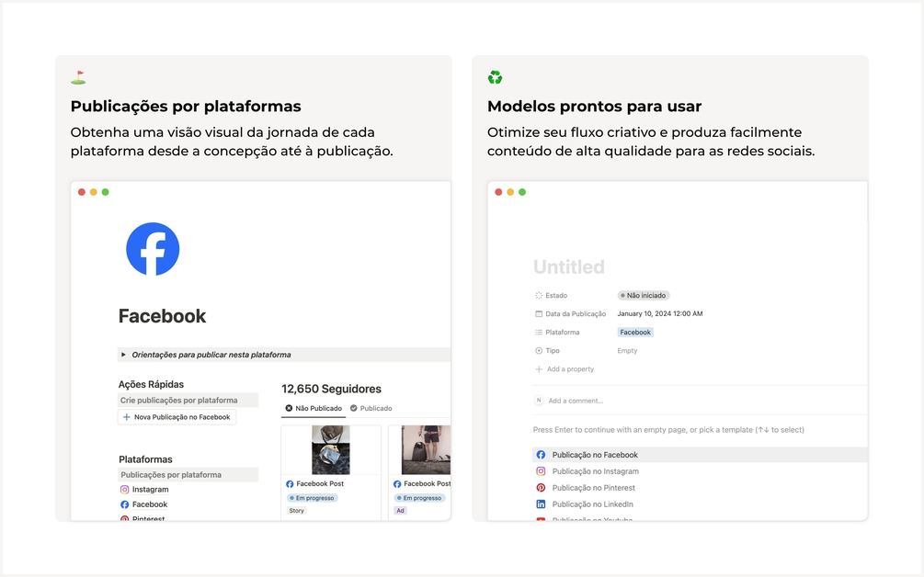Click the '12,650 Seguidores' heading
Viewport: 924px width, 577px height.
331,389
